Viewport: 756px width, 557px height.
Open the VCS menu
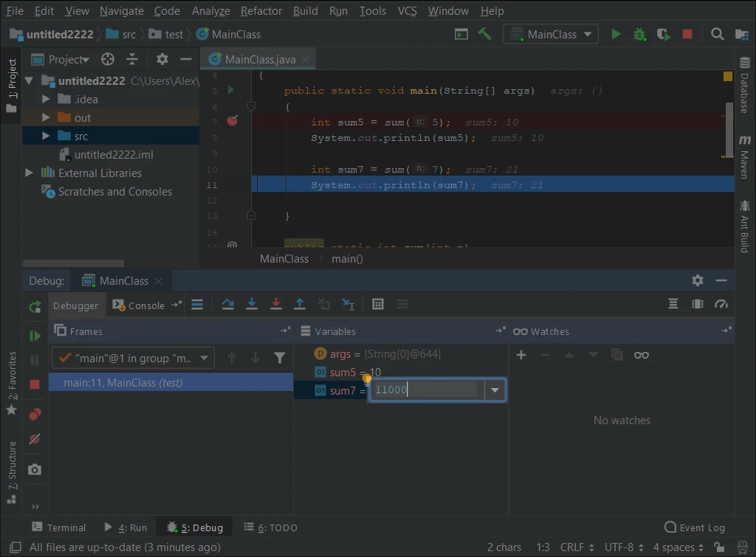(407, 10)
